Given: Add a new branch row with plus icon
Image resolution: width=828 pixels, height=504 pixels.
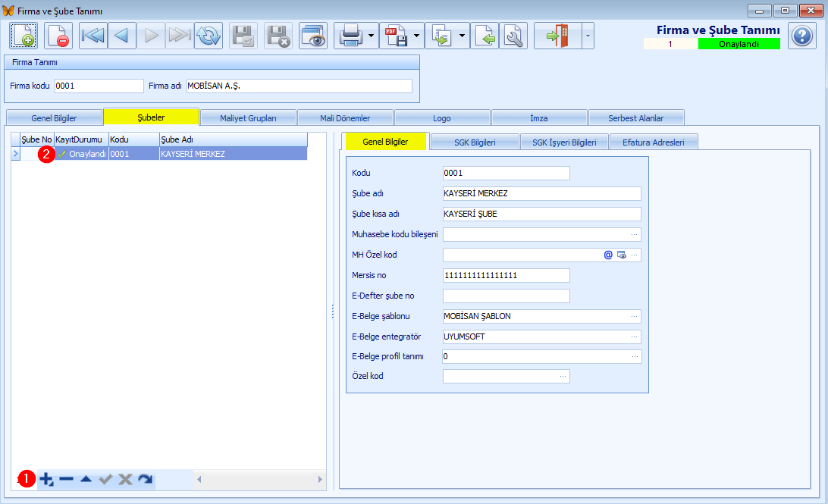Looking at the screenshot, I should [x=46, y=479].
